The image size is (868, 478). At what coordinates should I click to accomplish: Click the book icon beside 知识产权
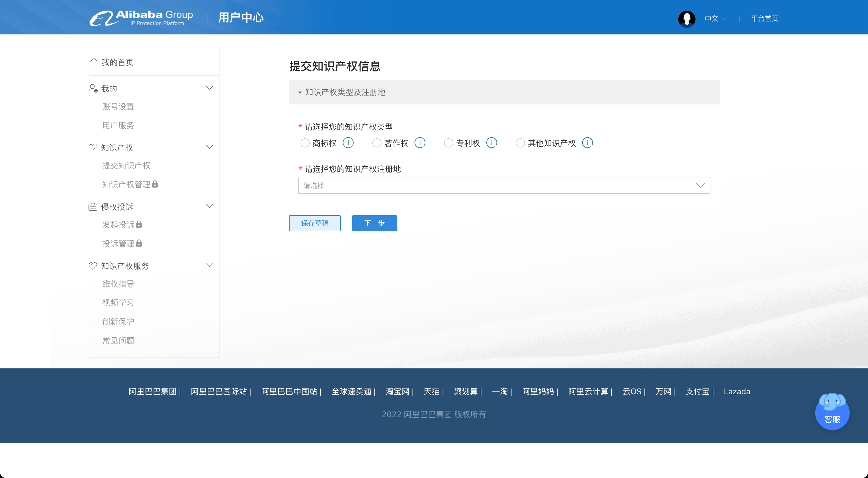93,147
